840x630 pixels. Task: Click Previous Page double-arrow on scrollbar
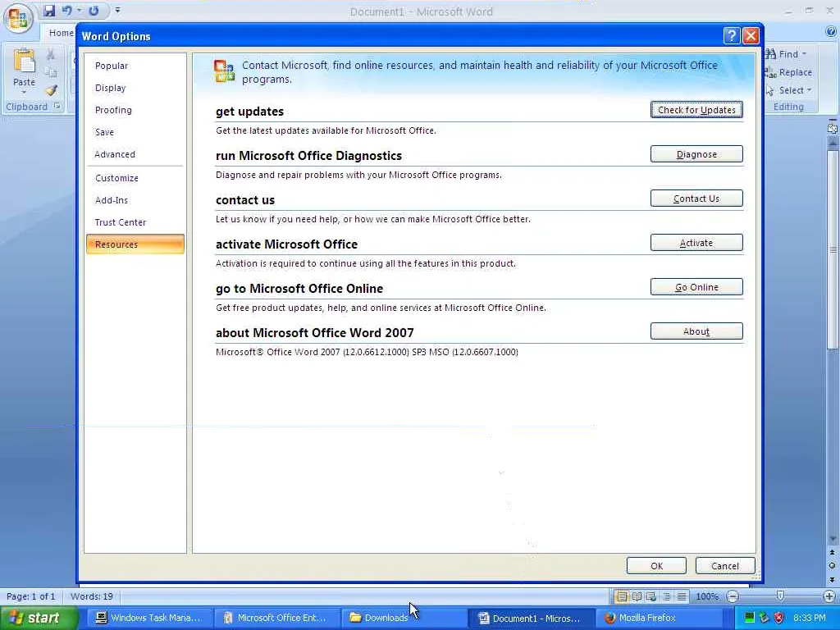[832, 552]
